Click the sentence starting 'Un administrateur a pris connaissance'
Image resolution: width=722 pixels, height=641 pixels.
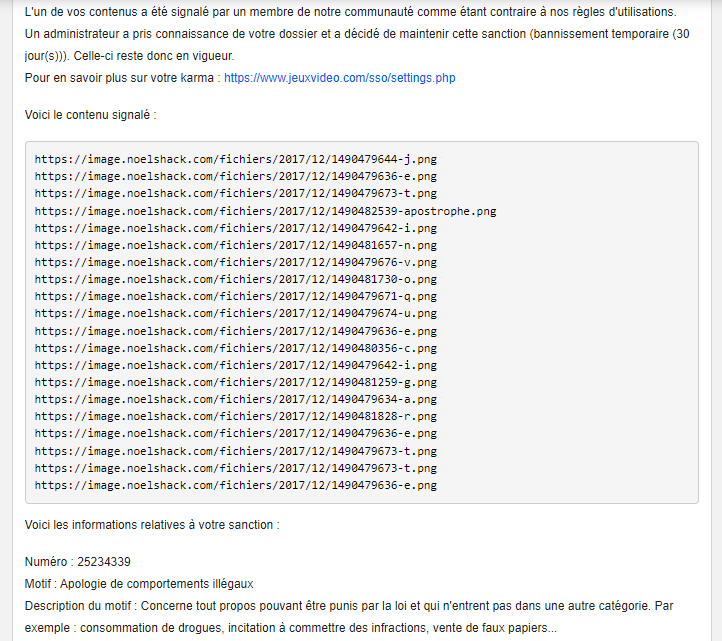[x=357, y=45]
